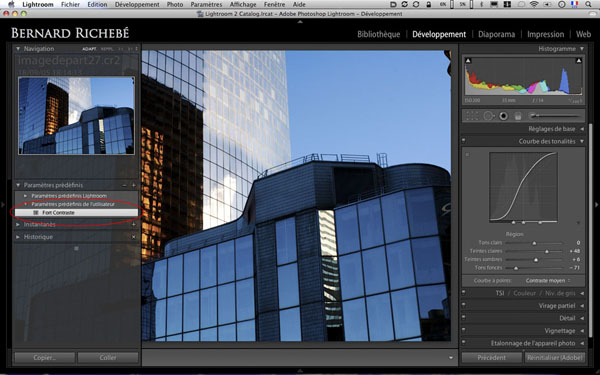Select the Couleur tab in TSI header
600x375 pixels.
(x=524, y=293)
